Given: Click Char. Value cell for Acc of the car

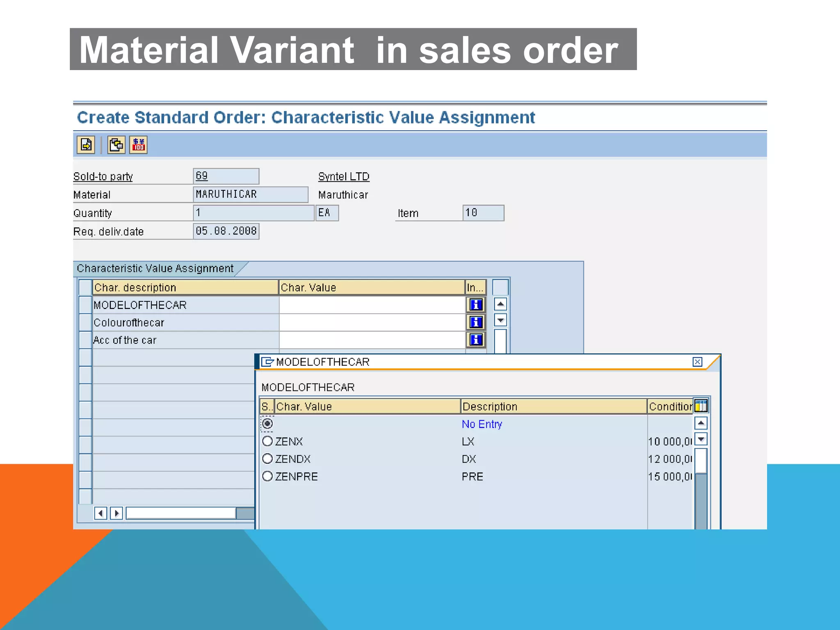Looking at the screenshot, I should coord(372,340).
